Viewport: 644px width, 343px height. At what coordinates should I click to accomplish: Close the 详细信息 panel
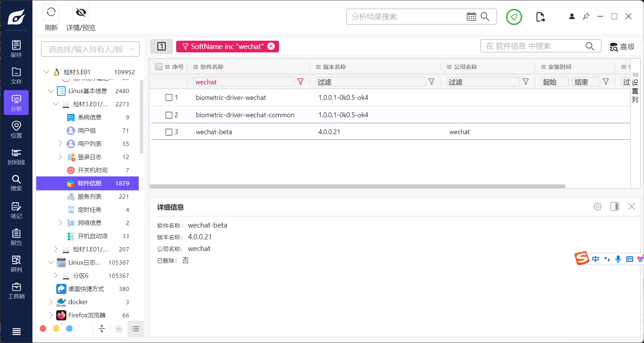[632, 207]
